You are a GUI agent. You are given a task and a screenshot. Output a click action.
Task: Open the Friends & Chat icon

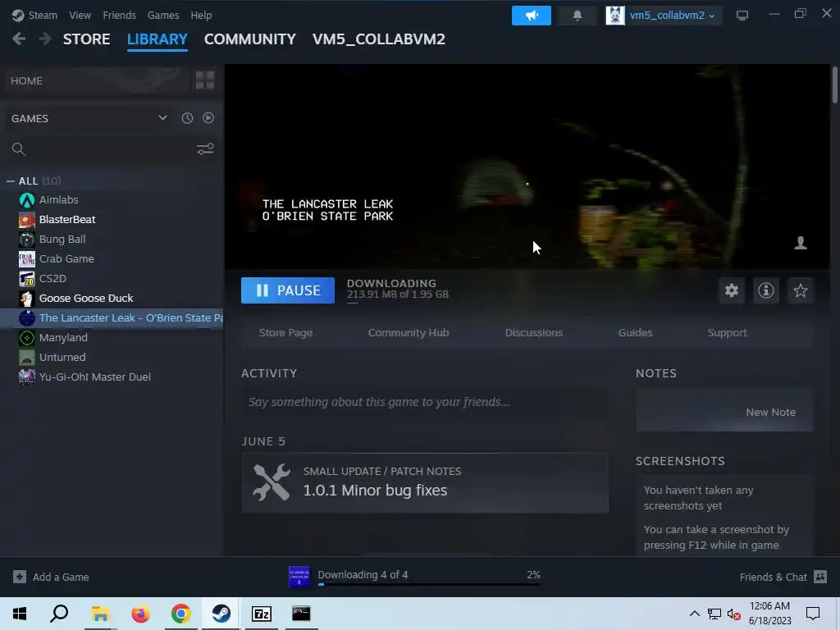[820, 577]
